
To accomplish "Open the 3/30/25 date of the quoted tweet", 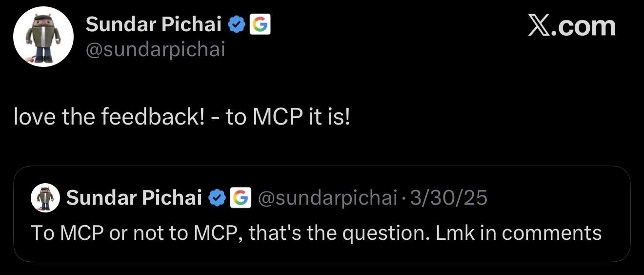I will (x=448, y=198).
